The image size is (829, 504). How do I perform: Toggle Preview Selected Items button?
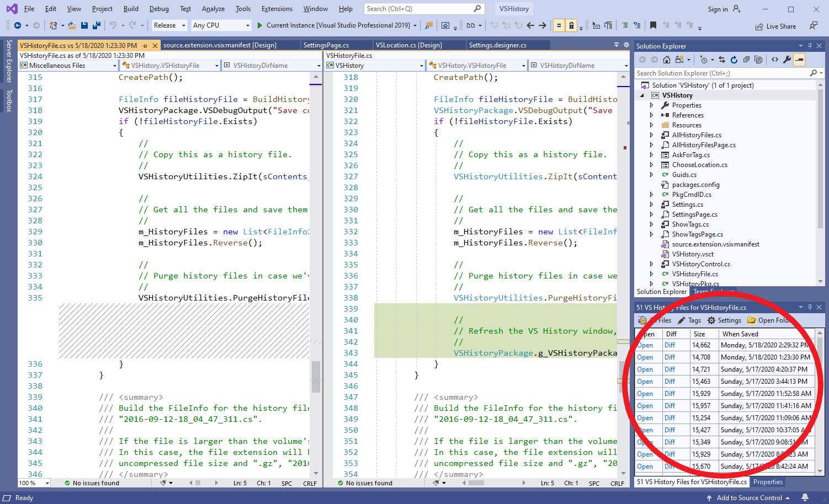(x=799, y=60)
